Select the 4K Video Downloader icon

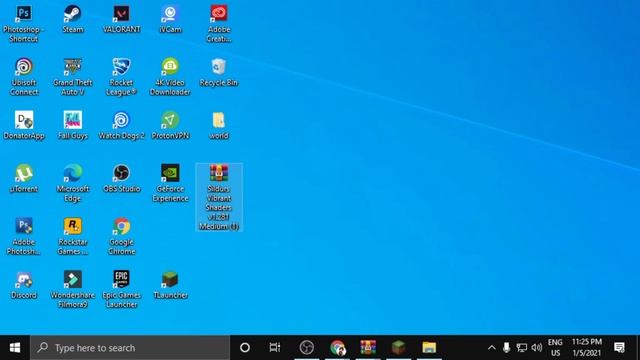(170, 77)
